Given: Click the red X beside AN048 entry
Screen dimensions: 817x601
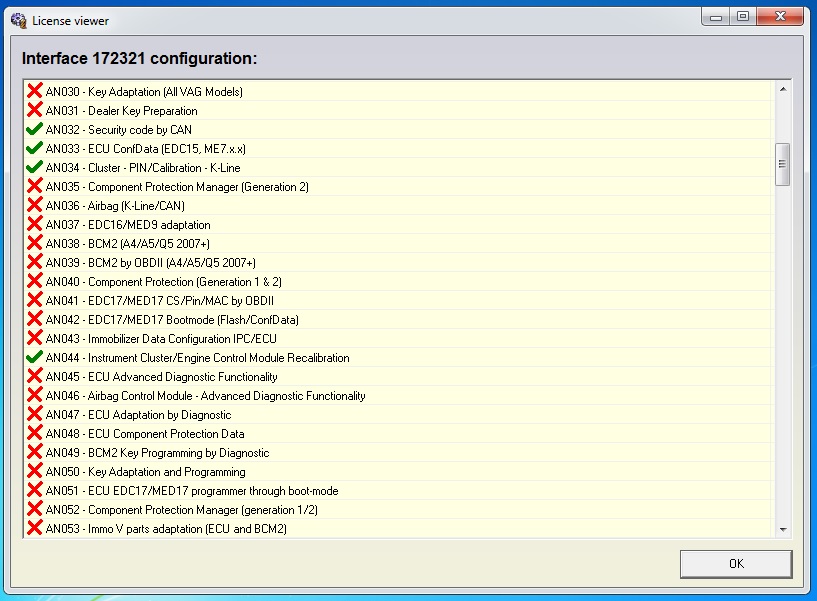Looking at the screenshot, I should click(x=34, y=434).
